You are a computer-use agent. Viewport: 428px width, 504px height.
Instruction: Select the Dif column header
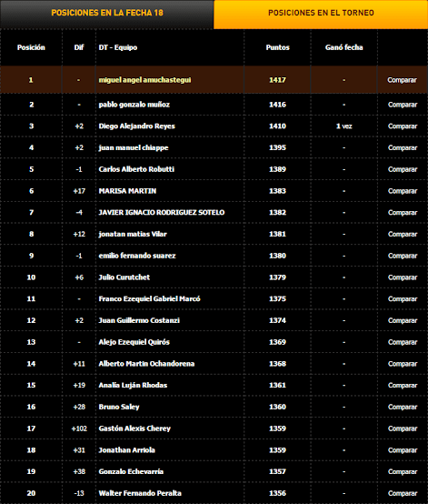(x=79, y=47)
